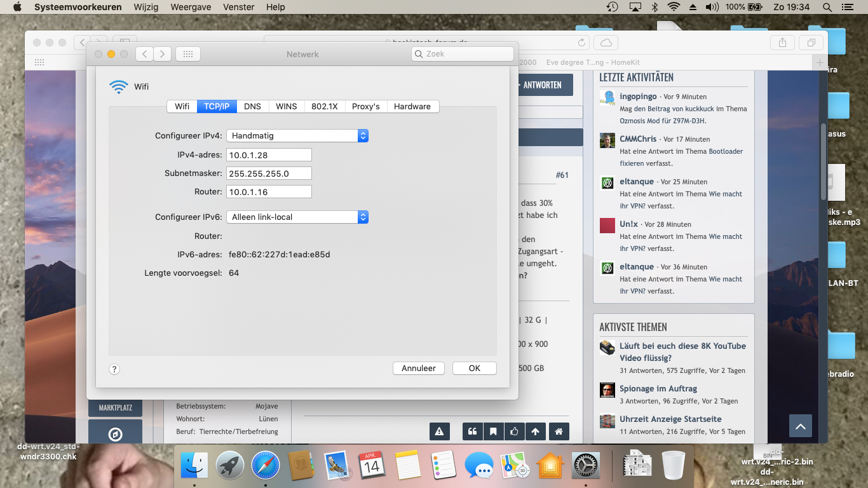Screen dimensions: 868x488
Task: Open ingopingo's profile link
Action: pyautogui.click(x=639, y=97)
